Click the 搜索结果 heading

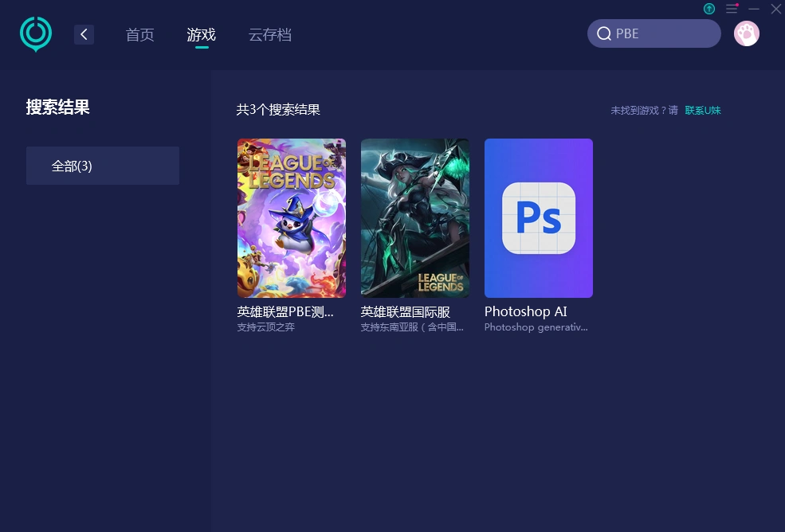[x=57, y=107]
